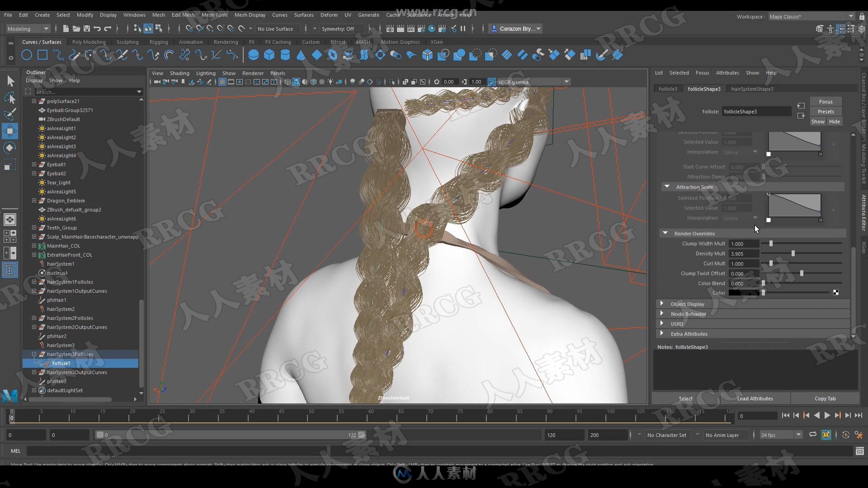Open the Modify menu
The height and width of the screenshot is (488, 868).
click(x=85, y=14)
